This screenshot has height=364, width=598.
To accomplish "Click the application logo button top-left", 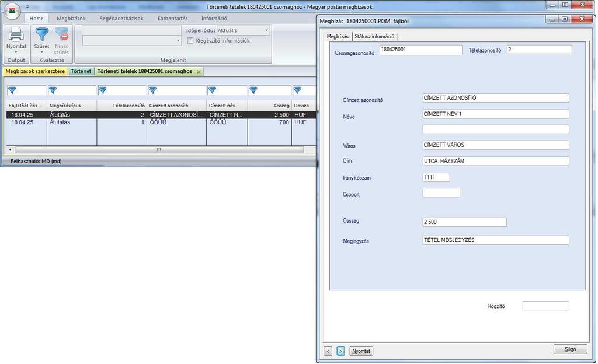I will point(13,12).
